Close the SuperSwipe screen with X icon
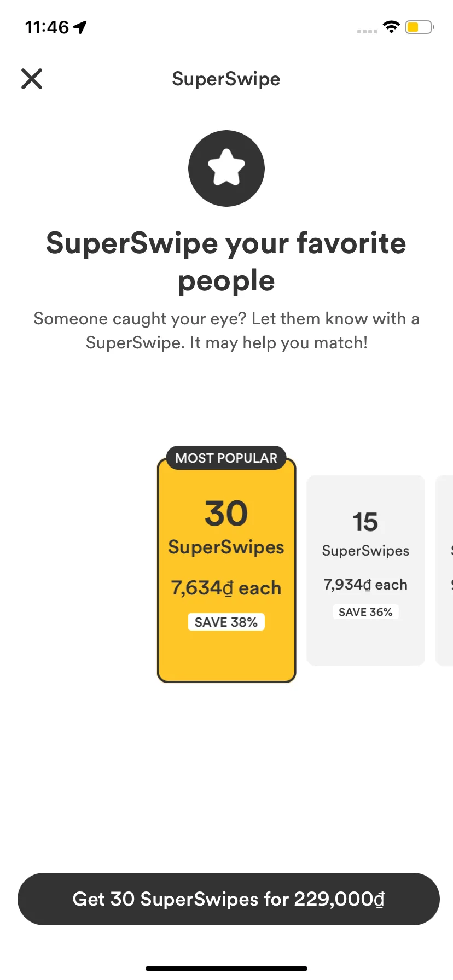The height and width of the screenshot is (980, 453). [x=32, y=79]
